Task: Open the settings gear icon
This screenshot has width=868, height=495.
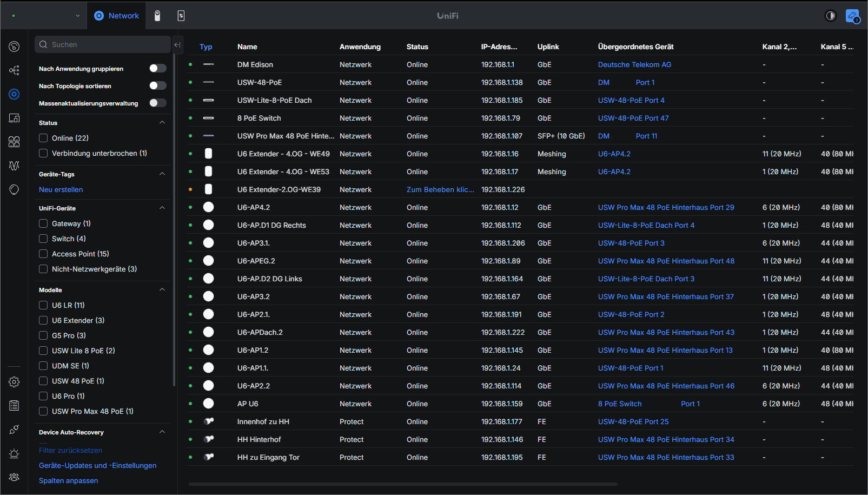Action: tap(14, 382)
